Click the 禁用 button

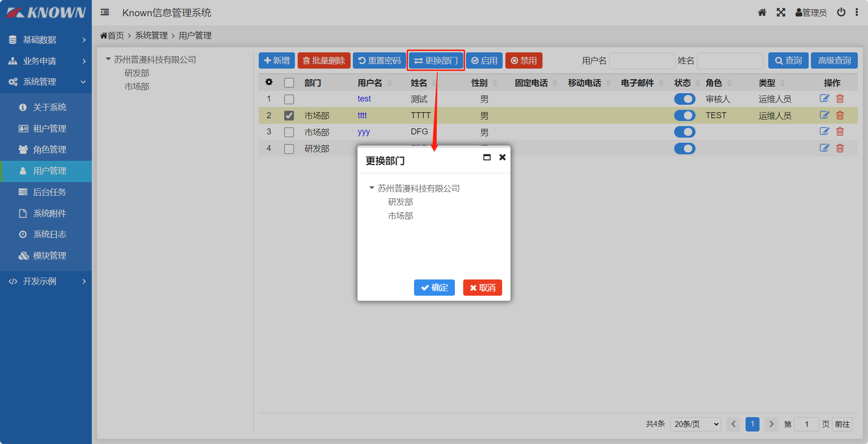tap(524, 61)
